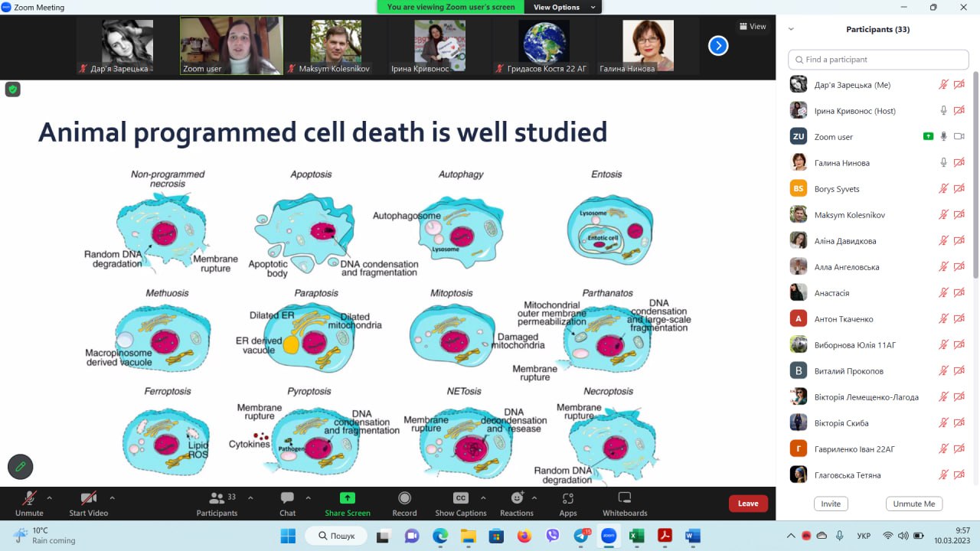Click the green encryption shield icon

click(x=12, y=90)
